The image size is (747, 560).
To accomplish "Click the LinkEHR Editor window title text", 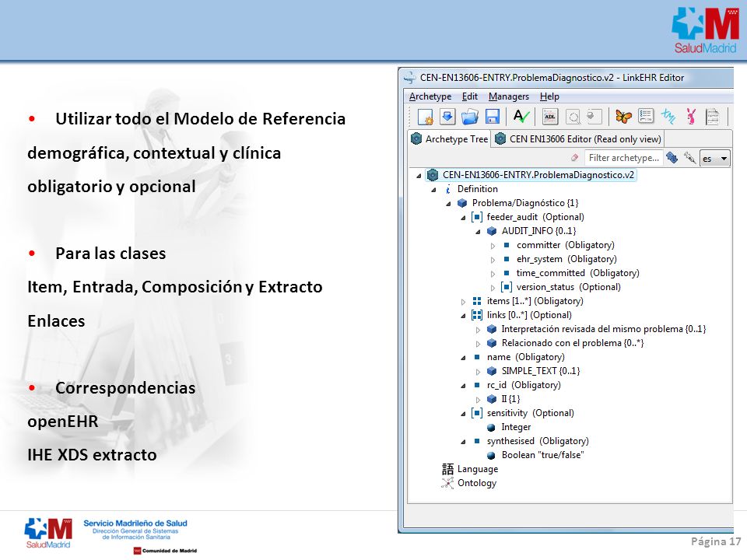I will (552, 78).
